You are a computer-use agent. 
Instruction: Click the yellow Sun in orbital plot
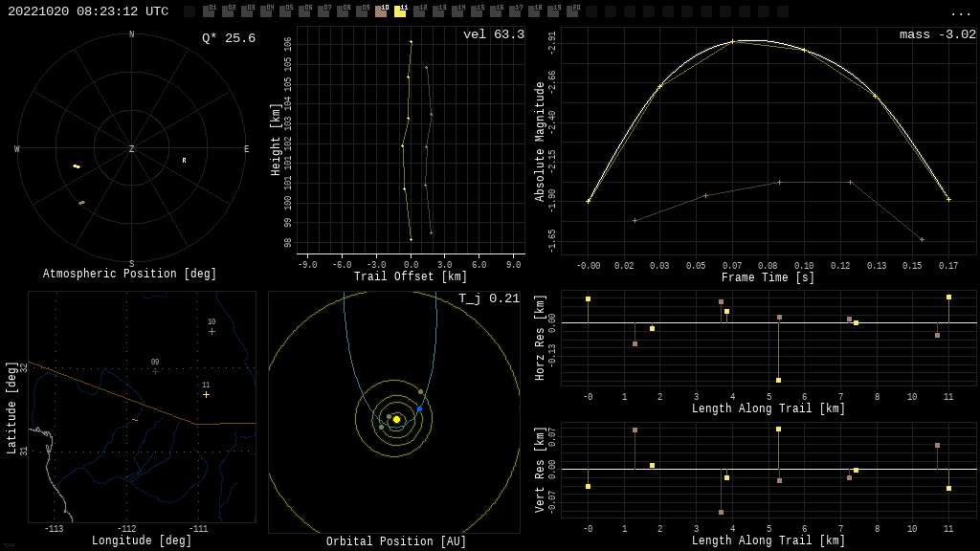point(396,419)
